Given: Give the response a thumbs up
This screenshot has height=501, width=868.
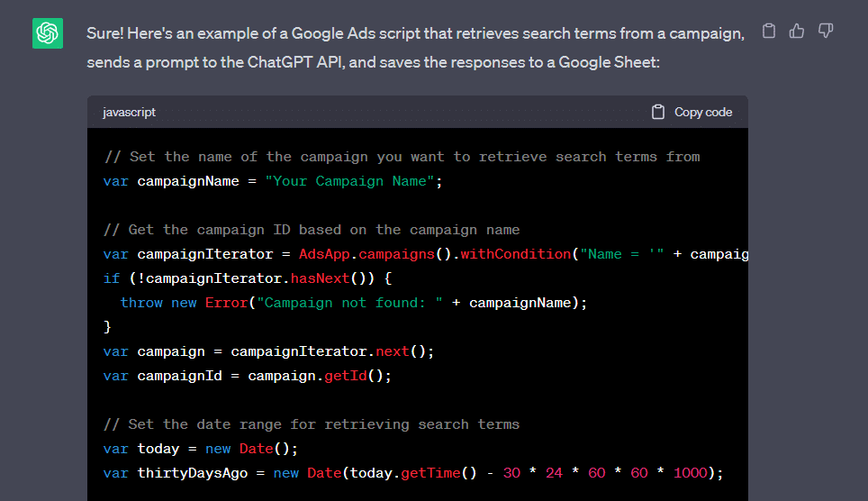Looking at the screenshot, I should (x=797, y=31).
